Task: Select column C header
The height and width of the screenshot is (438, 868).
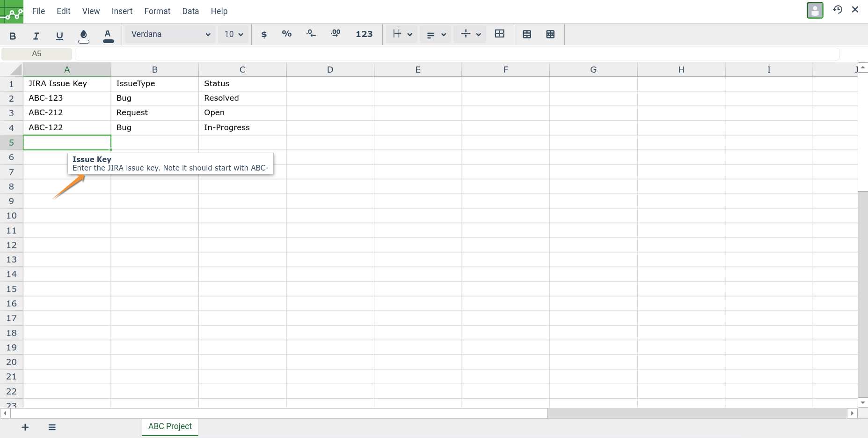Action: tap(242, 70)
